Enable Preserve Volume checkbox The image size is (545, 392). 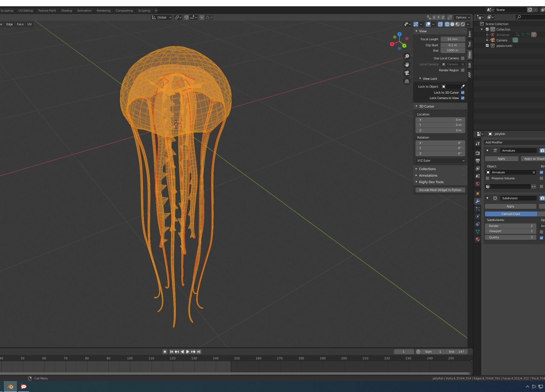[488, 178]
